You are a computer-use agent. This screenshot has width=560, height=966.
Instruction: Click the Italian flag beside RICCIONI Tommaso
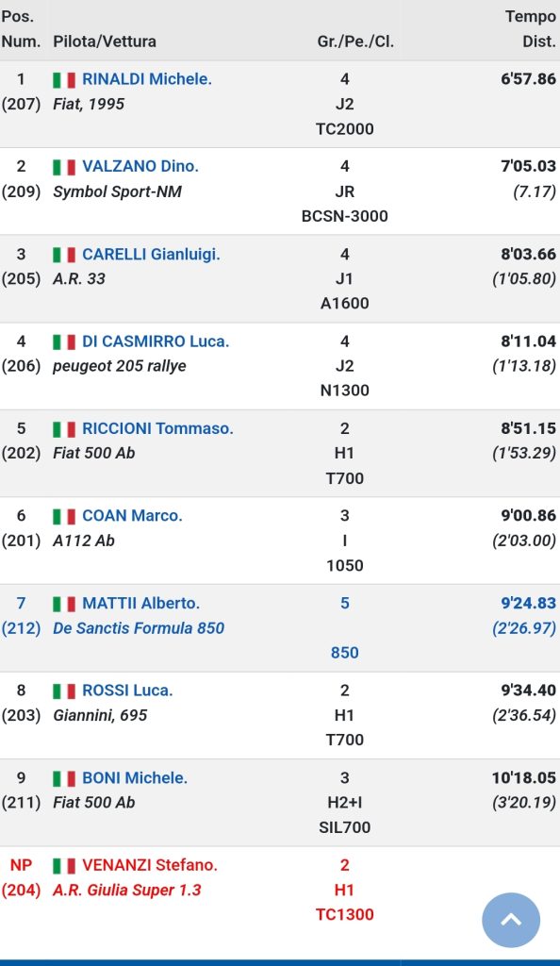[64, 429]
